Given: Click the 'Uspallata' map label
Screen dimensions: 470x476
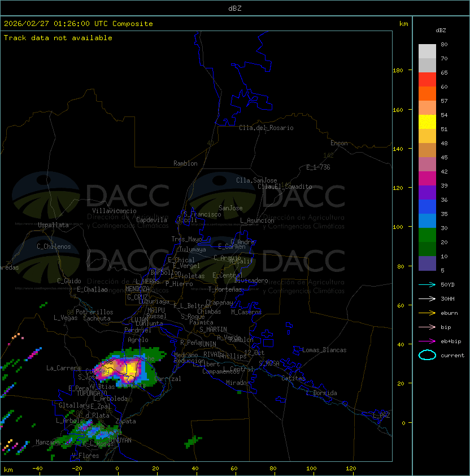Looking at the screenshot, I should pyautogui.click(x=53, y=225).
